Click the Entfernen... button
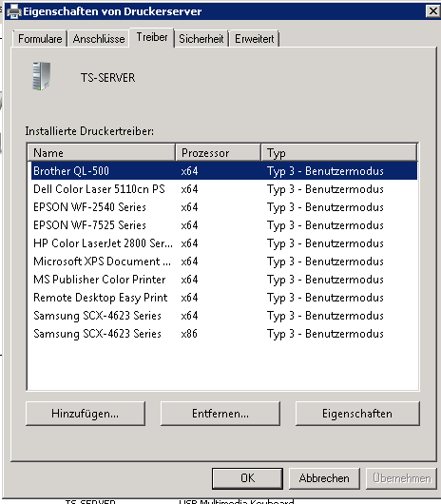The width and height of the screenshot is (441, 504). [220, 414]
